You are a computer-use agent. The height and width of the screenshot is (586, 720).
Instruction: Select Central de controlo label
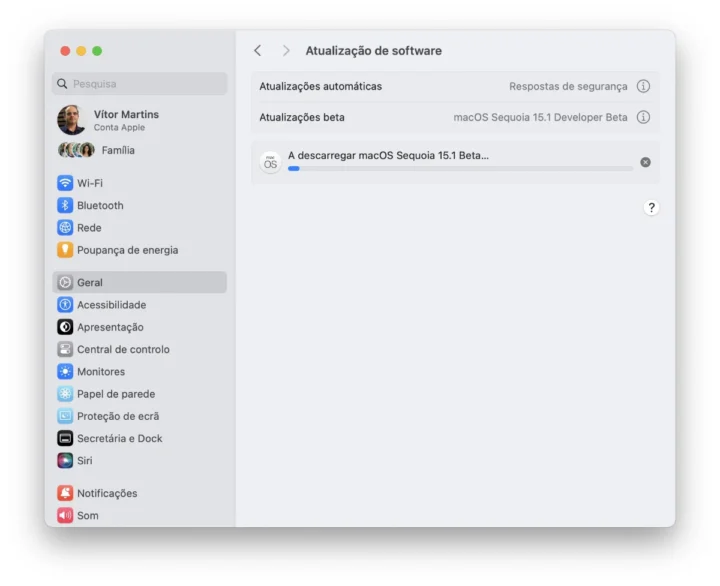click(x=123, y=349)
